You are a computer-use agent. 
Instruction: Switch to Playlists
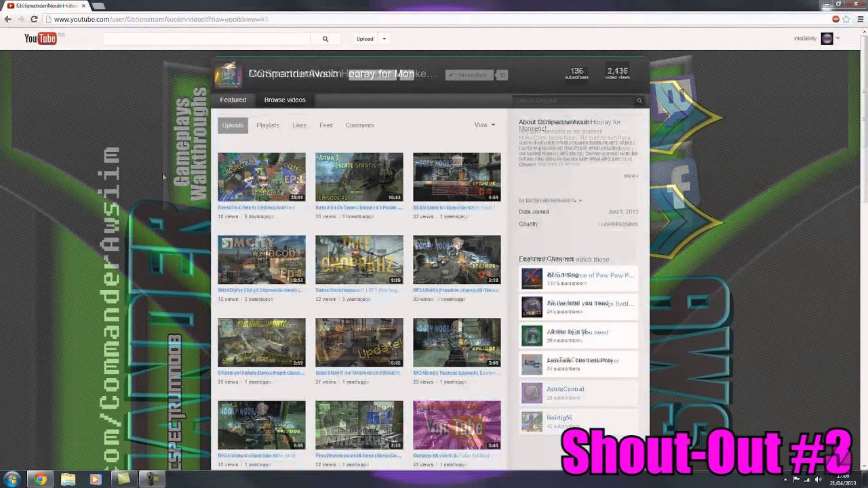[x=268, y=125]
